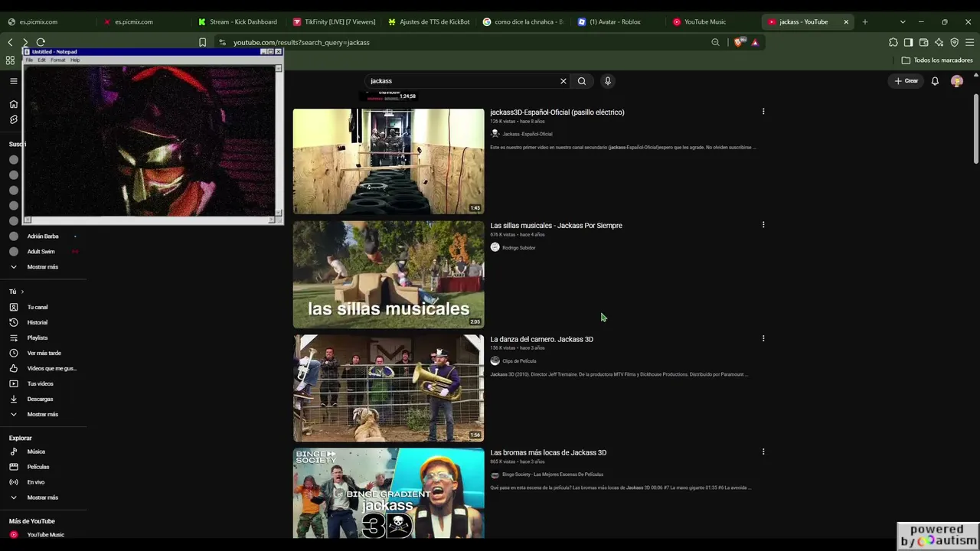Click the browser address bar URL
Screen dimensions: 980x551
[302, 42]
